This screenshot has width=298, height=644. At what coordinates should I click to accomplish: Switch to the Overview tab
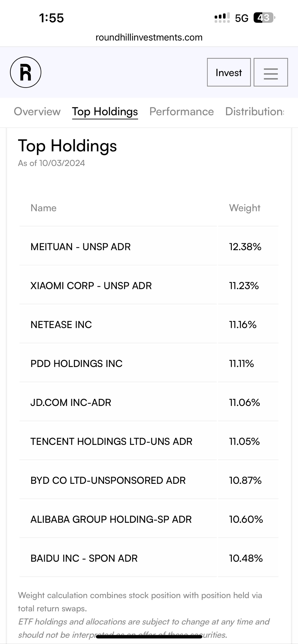pos(37,112)
